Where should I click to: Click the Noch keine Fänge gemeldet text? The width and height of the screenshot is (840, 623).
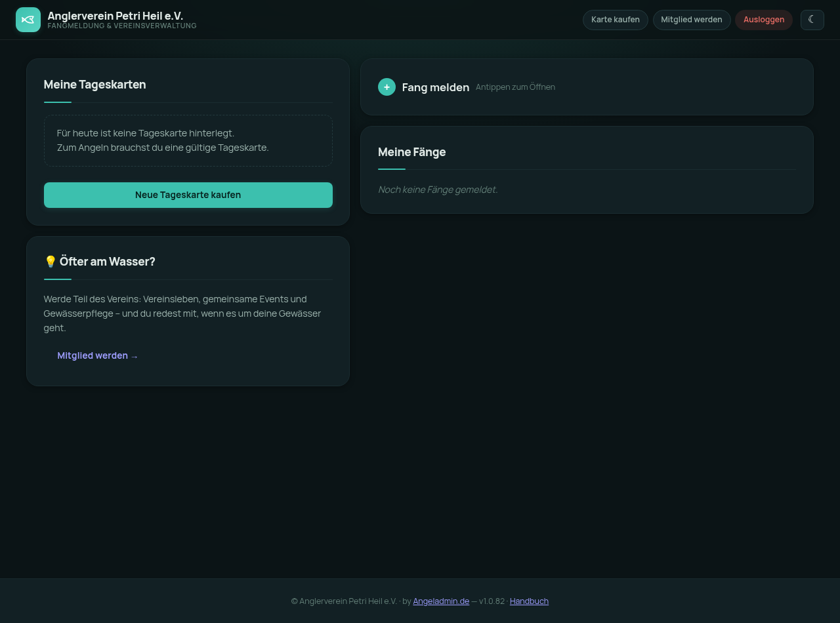(x=438, y=190)
